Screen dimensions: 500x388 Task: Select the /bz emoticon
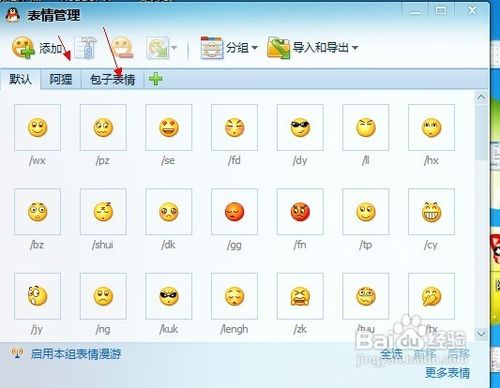[37, 212]
